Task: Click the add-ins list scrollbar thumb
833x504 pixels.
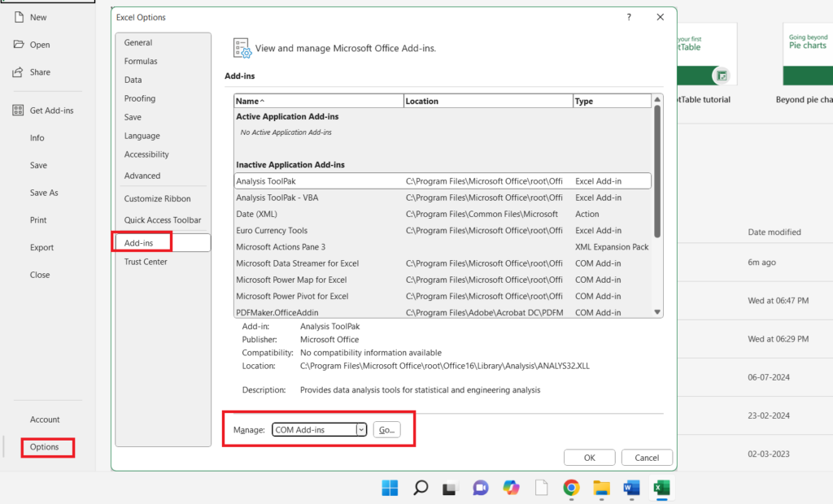Action: pyautogui.click(x=657, y=171)
